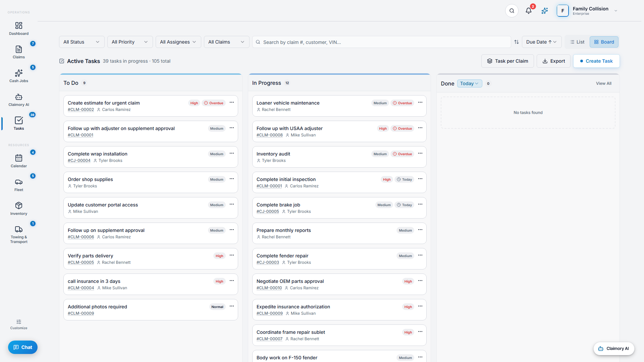Image resolution: width=644 pixels, height=362 pixels.
Task: Click the Body work on F-150 fender task
Action: click(x=339, y=356)
